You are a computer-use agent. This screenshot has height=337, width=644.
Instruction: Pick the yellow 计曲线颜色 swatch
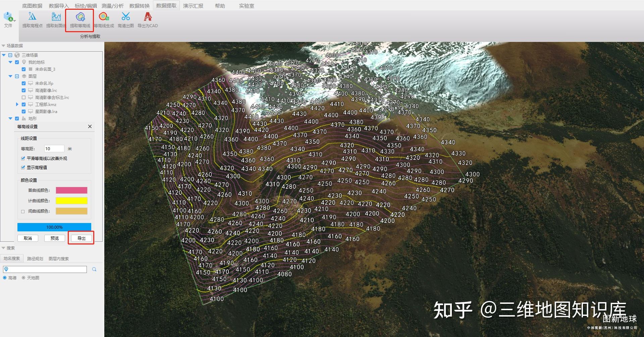pos(71,201)
